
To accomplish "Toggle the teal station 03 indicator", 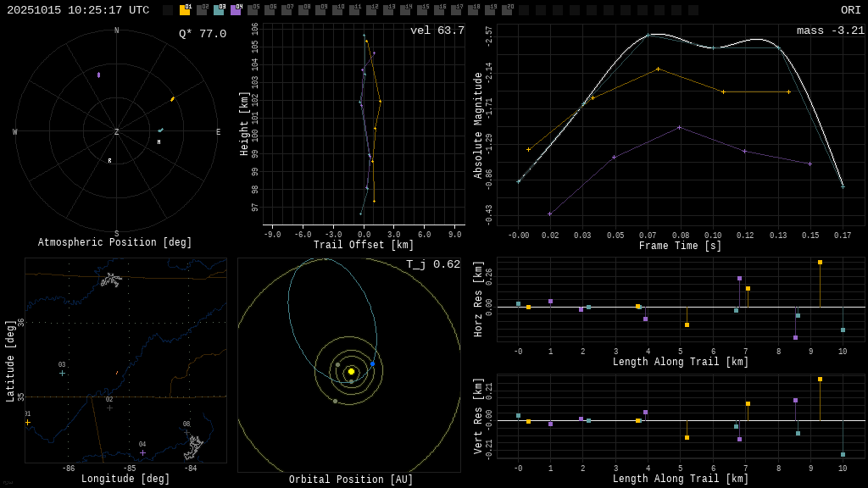I will click(219, 10).
